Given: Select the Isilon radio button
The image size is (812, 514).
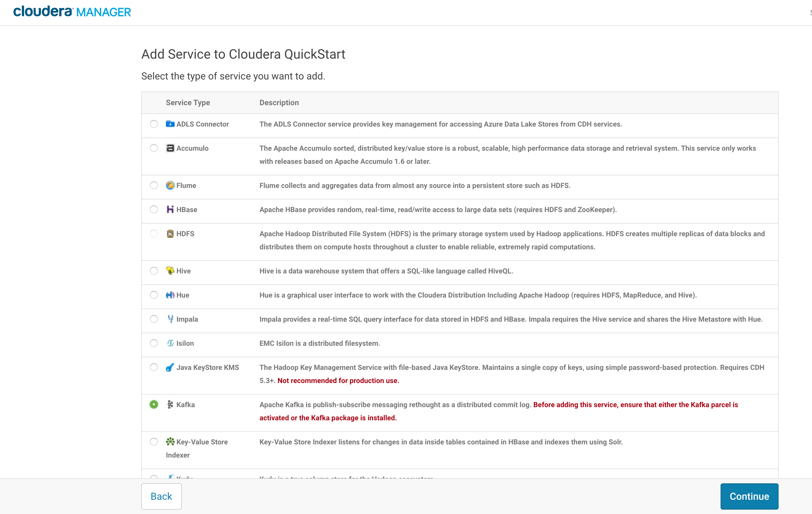Looking at the screenshot, I should [x=154, y=343].
